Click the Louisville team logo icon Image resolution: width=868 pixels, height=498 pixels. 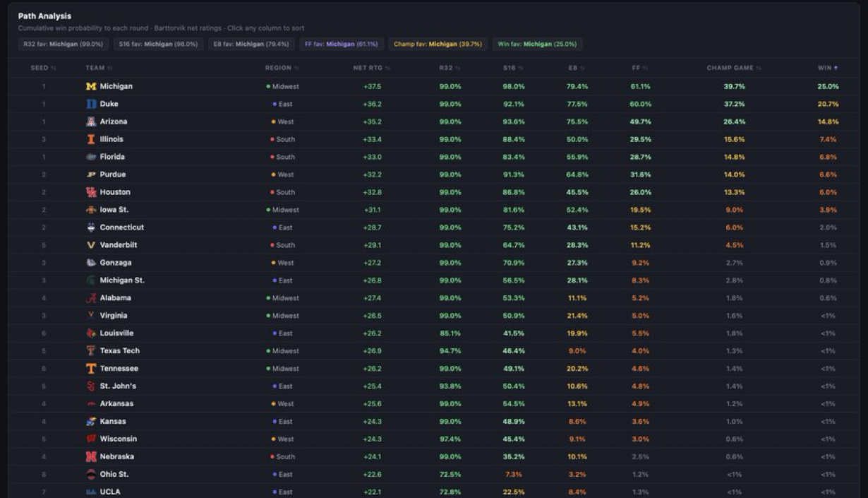[x=90, y=333]
